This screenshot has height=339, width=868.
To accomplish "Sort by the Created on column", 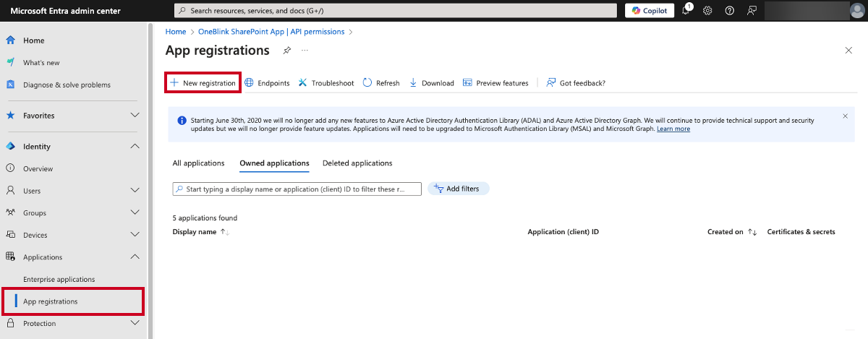I will 732,232.
